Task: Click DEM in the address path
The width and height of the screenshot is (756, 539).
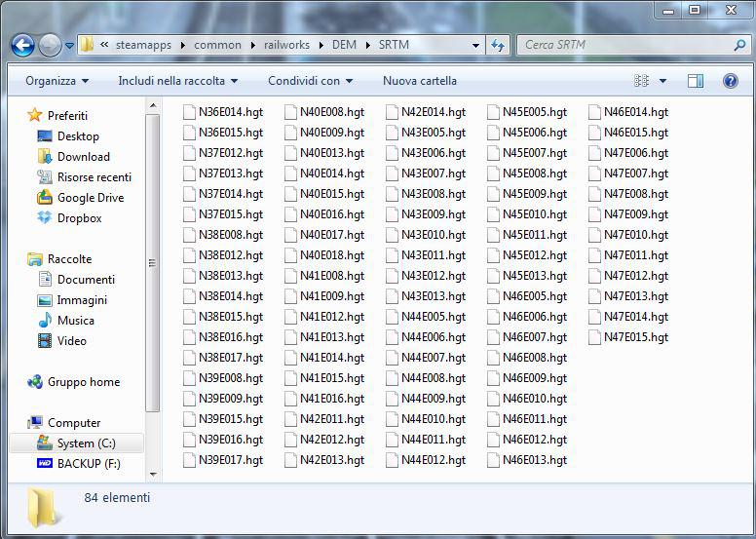Action: (x=344, y=45)
